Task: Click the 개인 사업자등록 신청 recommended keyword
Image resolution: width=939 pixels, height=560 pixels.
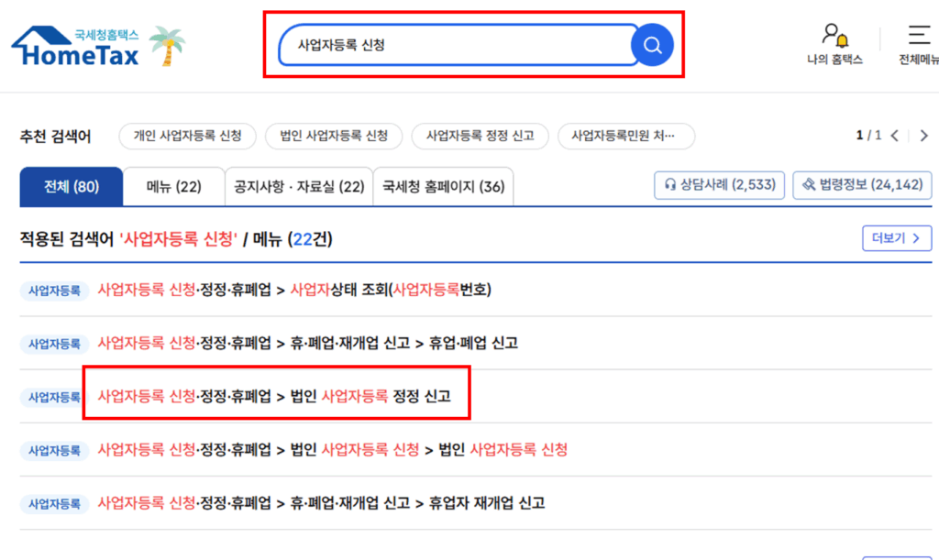Action: coord(188,136)
